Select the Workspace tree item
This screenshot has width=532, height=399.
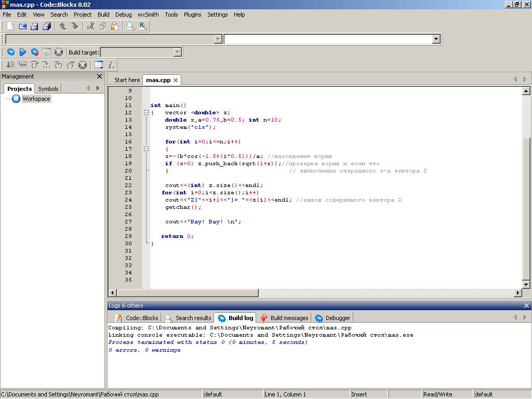tap(36, 99)
